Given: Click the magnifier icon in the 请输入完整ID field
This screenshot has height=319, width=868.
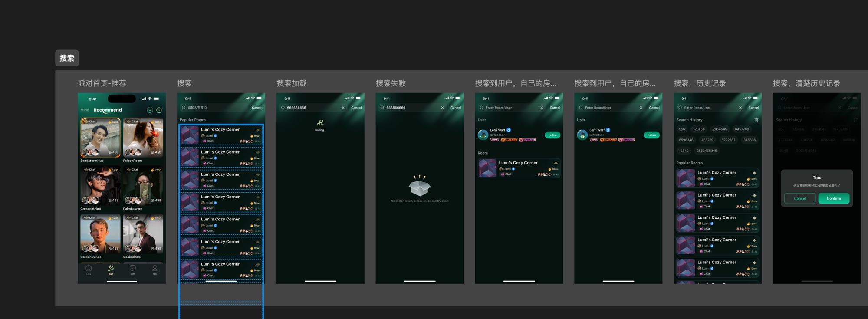Looking at the screenshot, I should click(184, 108).
